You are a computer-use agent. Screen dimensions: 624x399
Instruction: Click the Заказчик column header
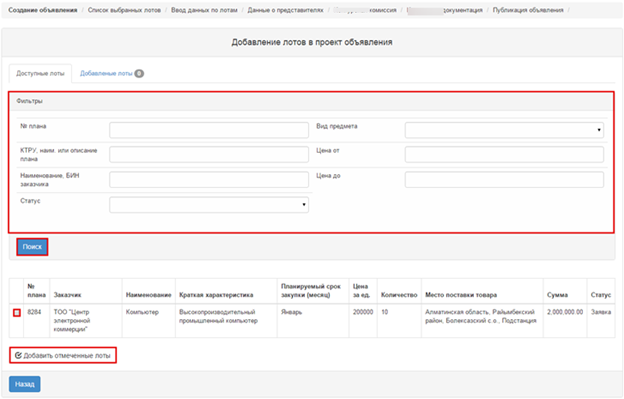pyautogui.click(x=86, y=291)
